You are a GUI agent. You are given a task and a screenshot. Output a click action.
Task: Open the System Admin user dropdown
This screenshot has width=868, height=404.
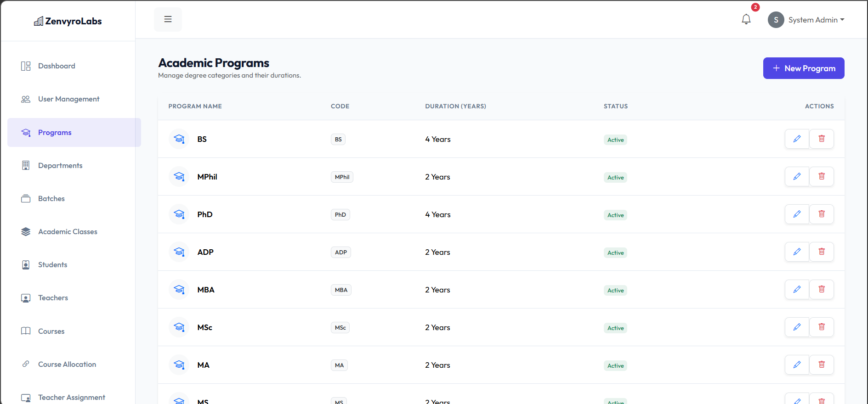coord(806,20)
